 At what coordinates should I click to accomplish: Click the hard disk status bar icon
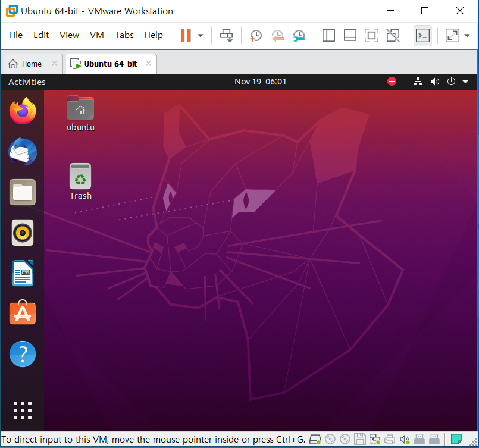[315, 440]
